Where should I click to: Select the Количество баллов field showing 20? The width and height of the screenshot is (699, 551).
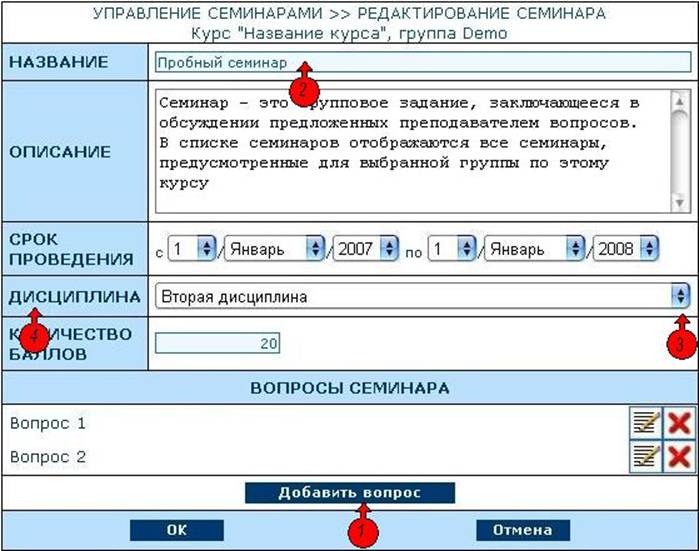[217, 344]
